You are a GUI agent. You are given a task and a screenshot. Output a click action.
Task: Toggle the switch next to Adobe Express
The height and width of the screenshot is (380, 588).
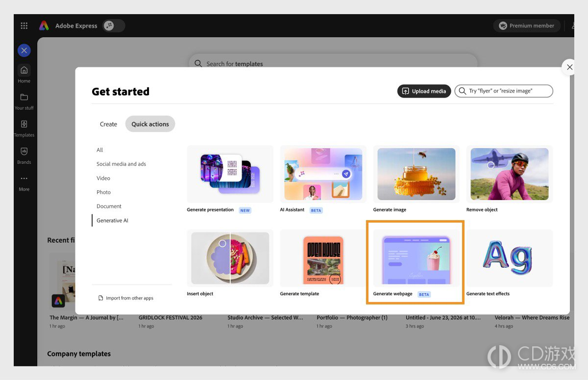point(114,25)
